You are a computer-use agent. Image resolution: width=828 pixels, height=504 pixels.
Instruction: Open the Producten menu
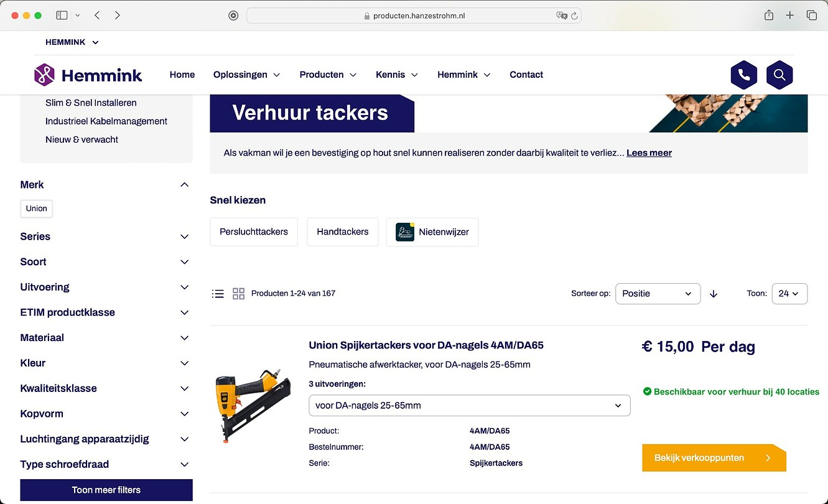coord(328,75)
